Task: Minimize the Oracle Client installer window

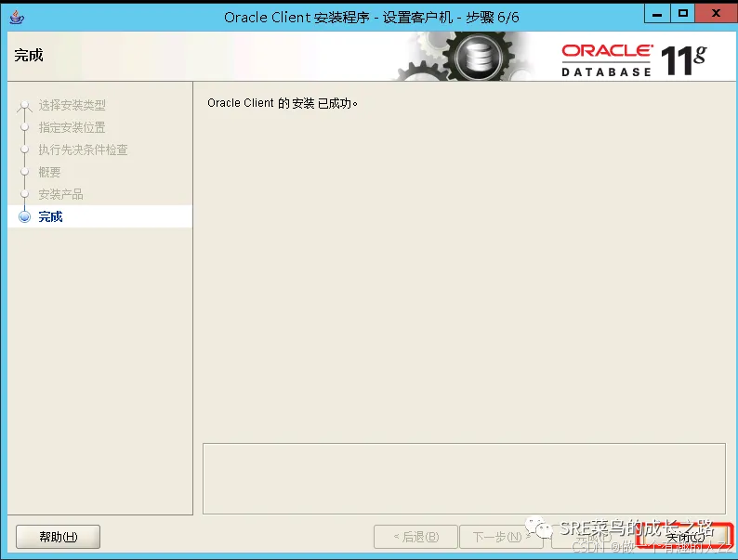Action: click(657, 14)
